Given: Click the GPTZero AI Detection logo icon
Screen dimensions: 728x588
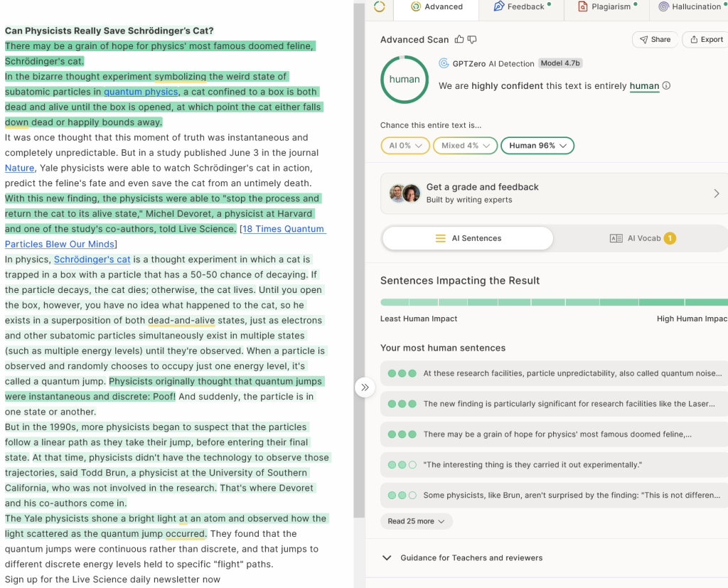Looking at the screenshot, I should point(444,63).
